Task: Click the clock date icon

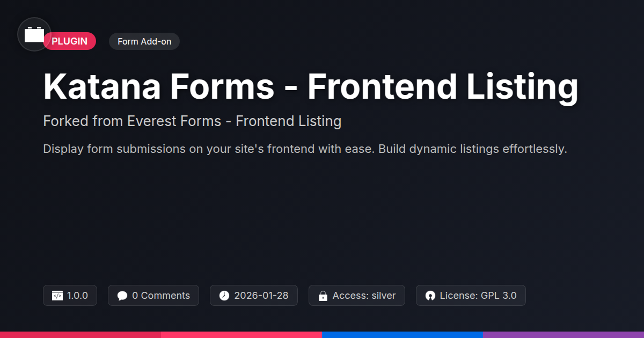Action: (x=224, y=296)
